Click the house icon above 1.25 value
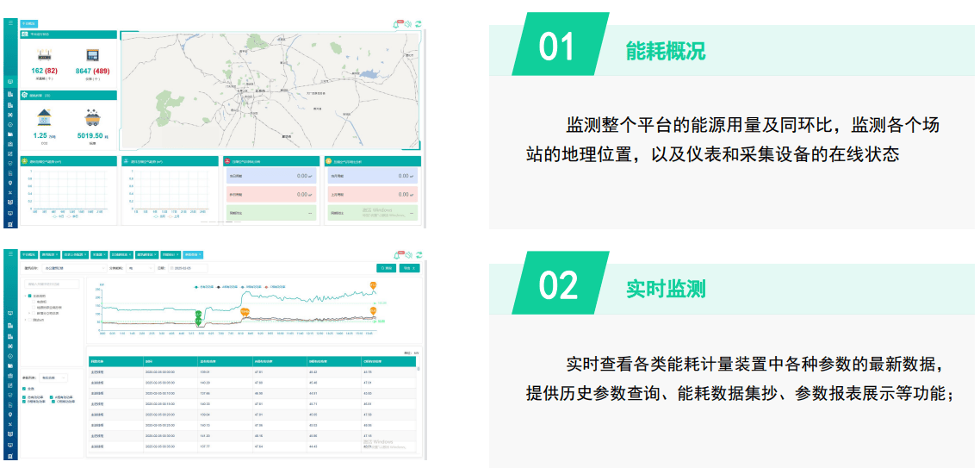This screenshot has height=468, width=980. coord(43,116)
